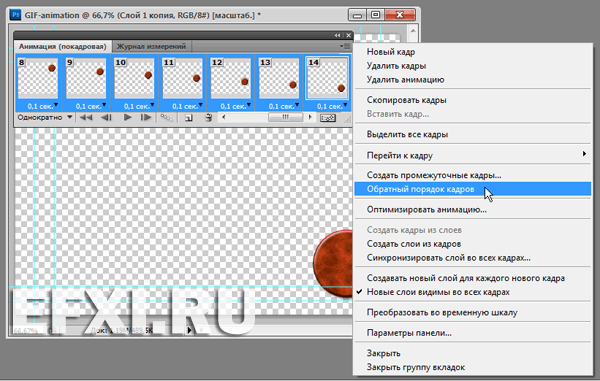Click the red ball on the canvas
The height and width of the screenshot is (381, 600).
333,263
